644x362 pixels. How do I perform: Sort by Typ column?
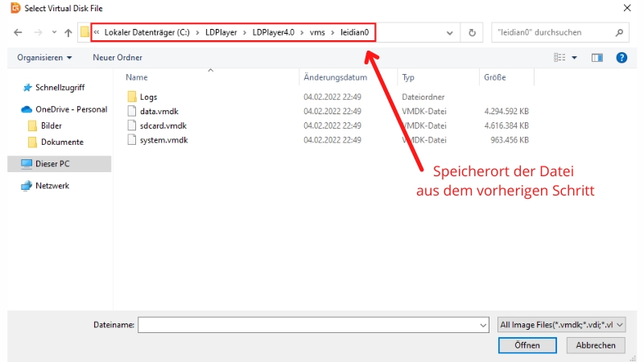[x=408, y=77]
